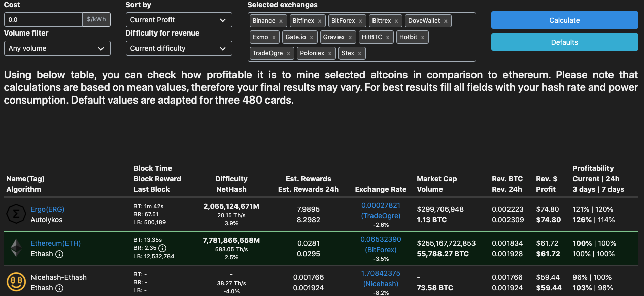Image resolution: width=644 pixels, height=296 pixels.
Task: Open the Ergo(ERG) coin link
Action: coord(48,209)
